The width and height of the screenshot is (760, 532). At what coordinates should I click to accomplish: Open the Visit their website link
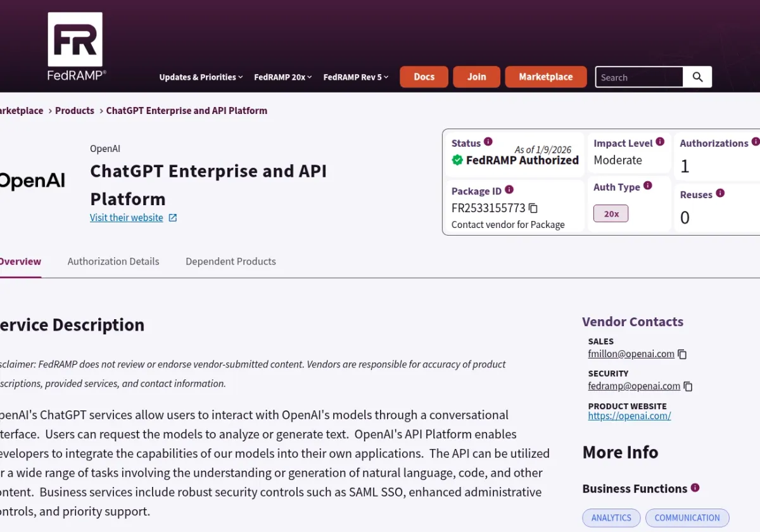point(127,217)
